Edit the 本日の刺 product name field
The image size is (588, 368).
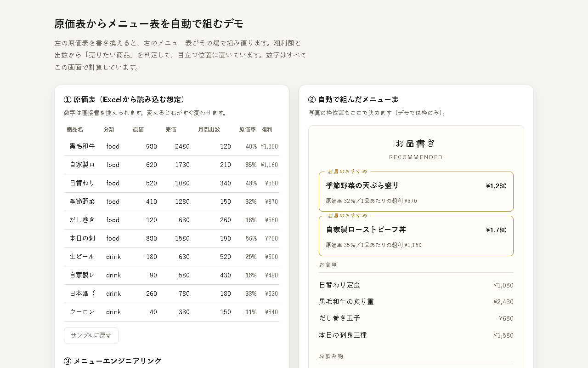[82, 238]
